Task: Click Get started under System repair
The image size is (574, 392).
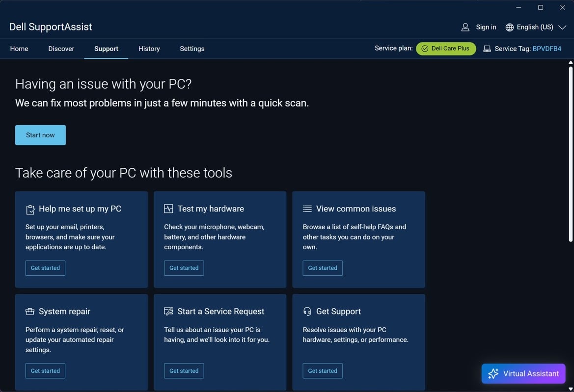Action: pos(45,371)
